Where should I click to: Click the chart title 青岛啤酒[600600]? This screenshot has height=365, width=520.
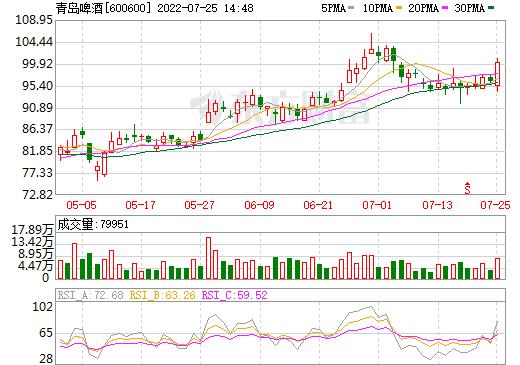coord(104,8)
